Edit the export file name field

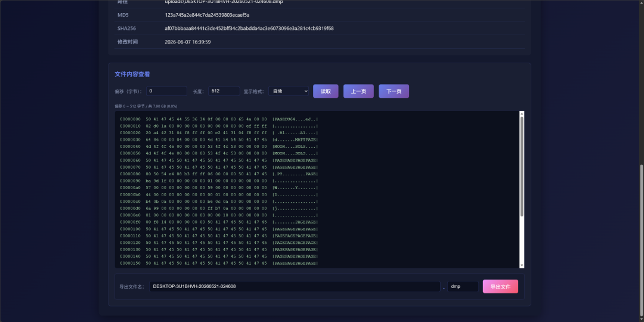[295, 287]
